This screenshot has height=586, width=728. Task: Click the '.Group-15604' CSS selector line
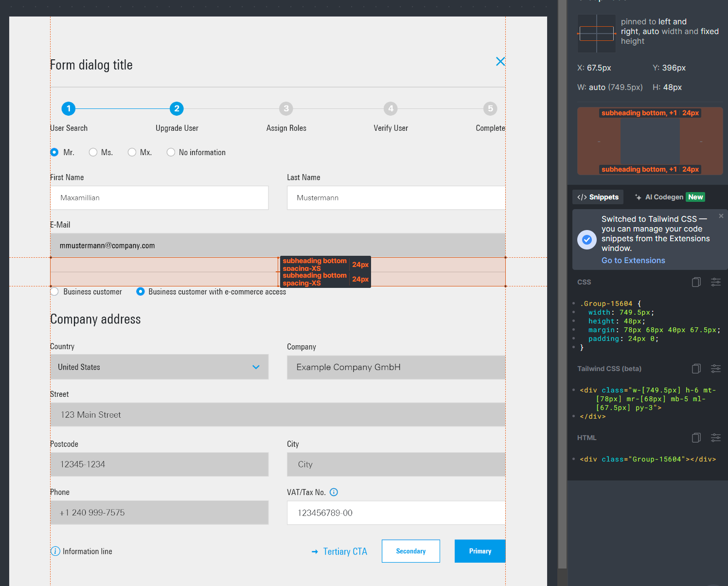[x=611, y=303]
